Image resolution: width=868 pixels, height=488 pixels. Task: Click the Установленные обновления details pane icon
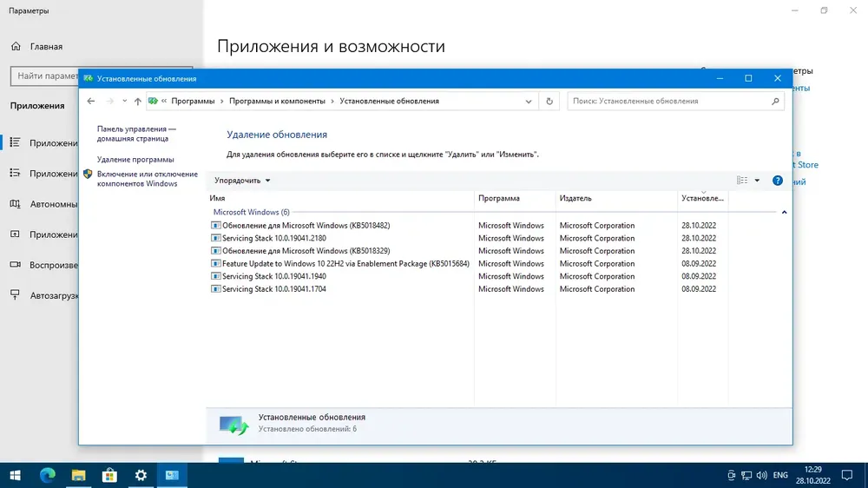233,425
